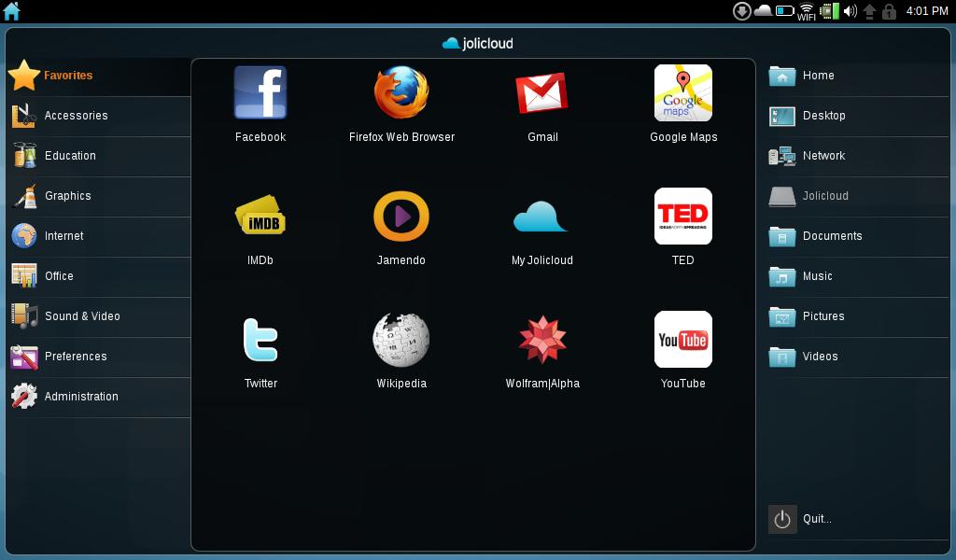956x560 pixels.
Task: Open the Preferences category
Action: (99, 357)
